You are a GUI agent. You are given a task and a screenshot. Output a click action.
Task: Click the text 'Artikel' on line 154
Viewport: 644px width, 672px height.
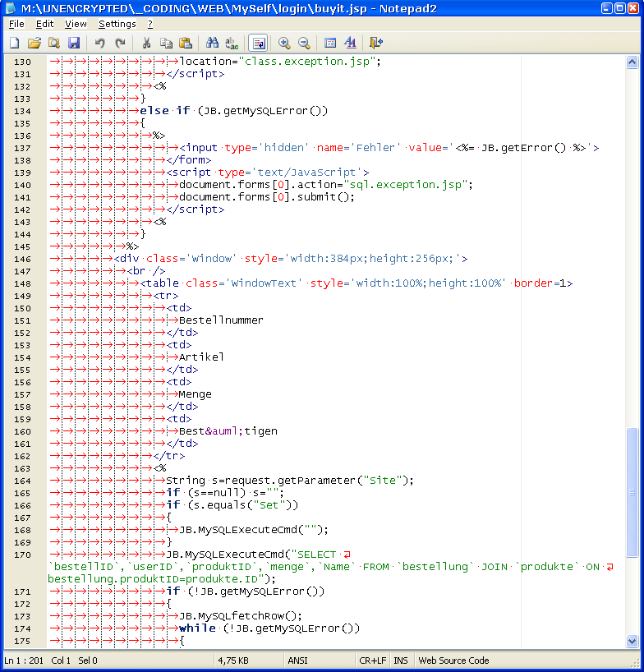pos(201,357)
